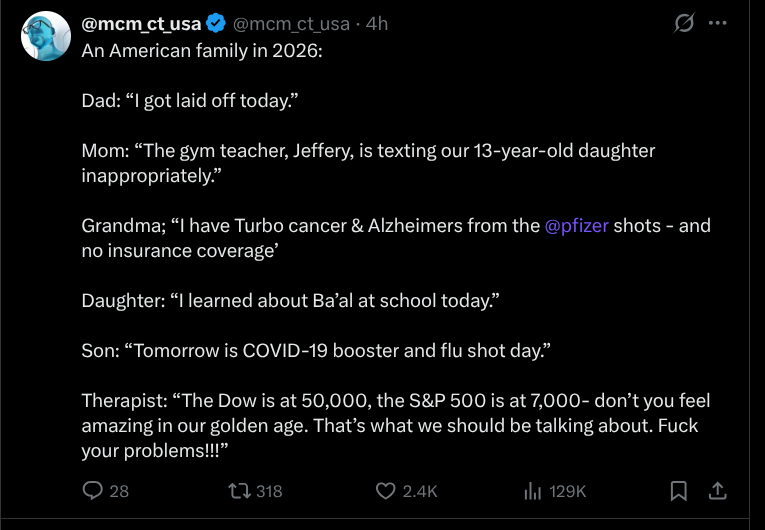This screenshot has width=765, height=530.
Task: Open the @pfizer mention link
Action: [577, 225]
